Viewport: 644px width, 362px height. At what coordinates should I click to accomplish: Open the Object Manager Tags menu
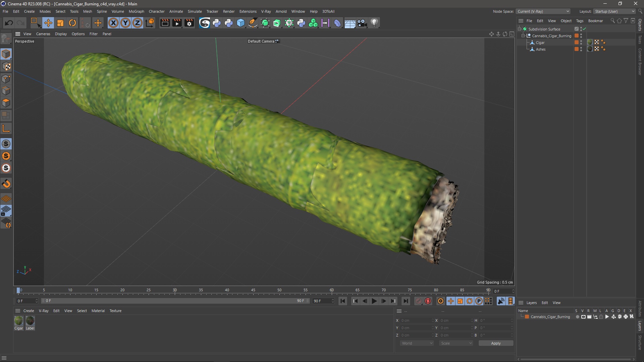pos(580,21)
